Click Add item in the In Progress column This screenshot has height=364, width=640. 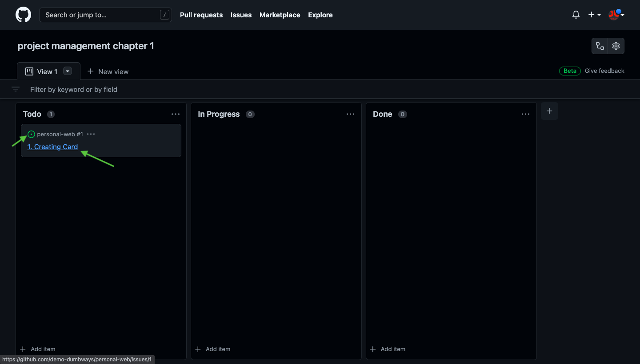[x=213, y=349]
